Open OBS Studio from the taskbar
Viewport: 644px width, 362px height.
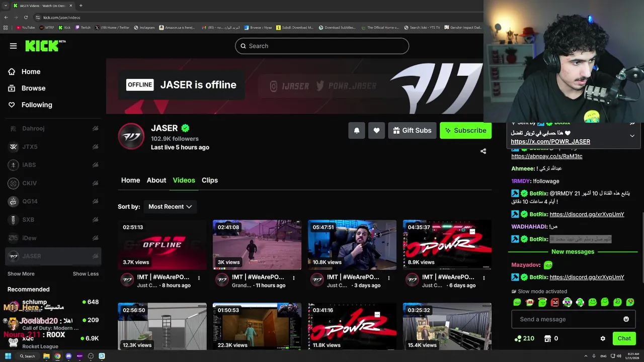pyautogui.click(x=91, y=356)
